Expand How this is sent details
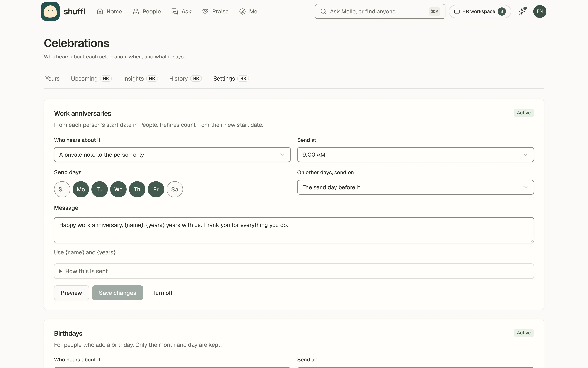 pos(294,271)
